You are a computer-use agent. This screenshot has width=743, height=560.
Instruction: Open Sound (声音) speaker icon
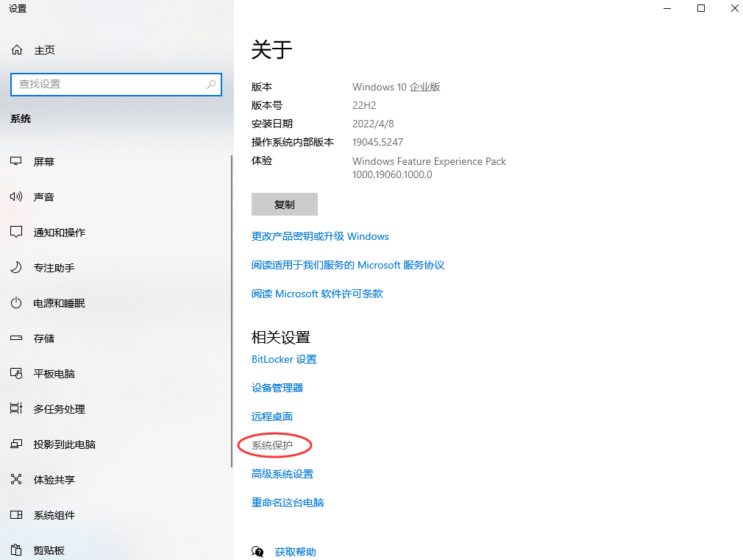pyautogui.click(x=17, y=197)
